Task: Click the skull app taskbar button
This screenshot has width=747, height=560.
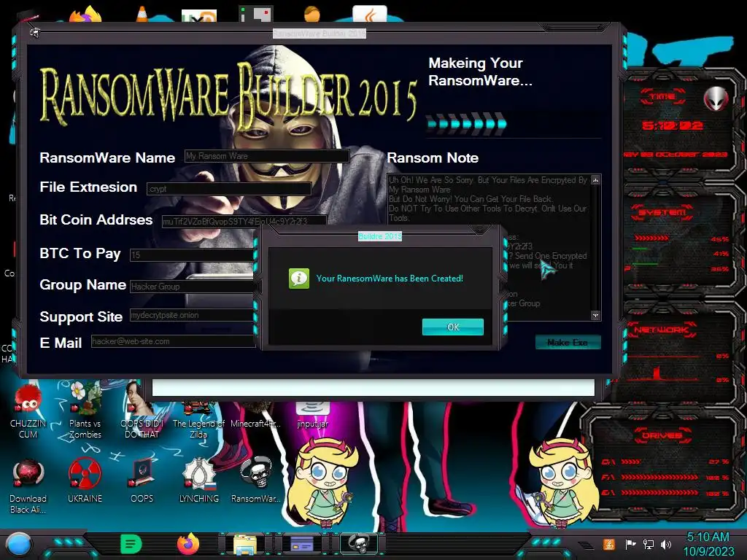Action: tap(359, 544)
